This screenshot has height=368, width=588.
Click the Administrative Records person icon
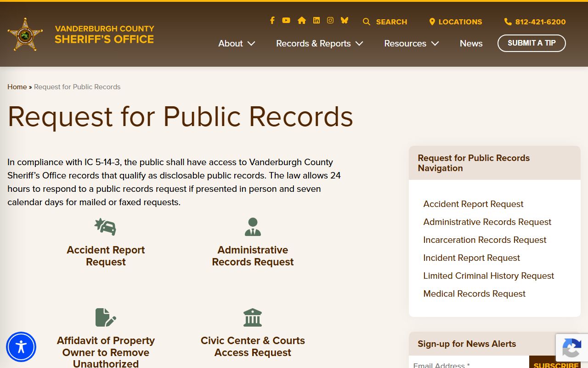coord(253,227)
